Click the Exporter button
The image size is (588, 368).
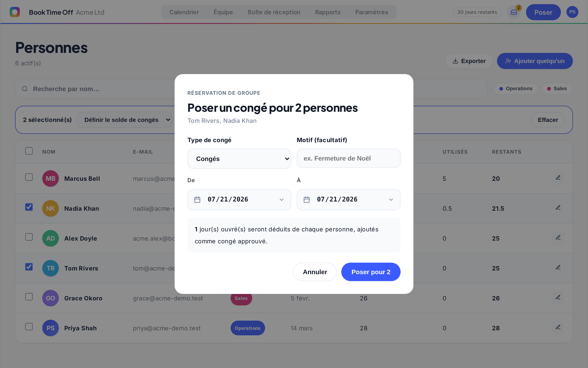click(469, 61)
